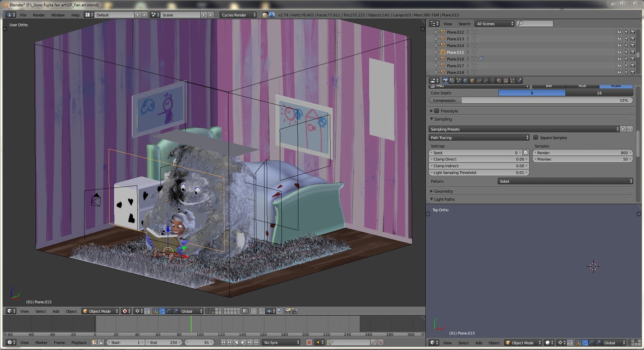This screenshot has height=350, width=644.
Task: Enable Translate manipulator arrow in main 3D header
Action: pyautogui.click(x=162, y=311)
